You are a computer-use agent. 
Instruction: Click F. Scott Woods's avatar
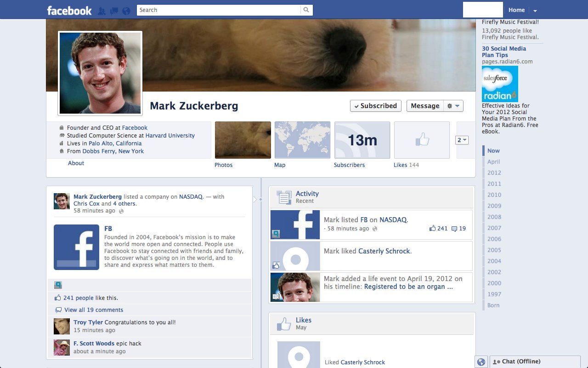pyautogui.click(x=62, y=347)
